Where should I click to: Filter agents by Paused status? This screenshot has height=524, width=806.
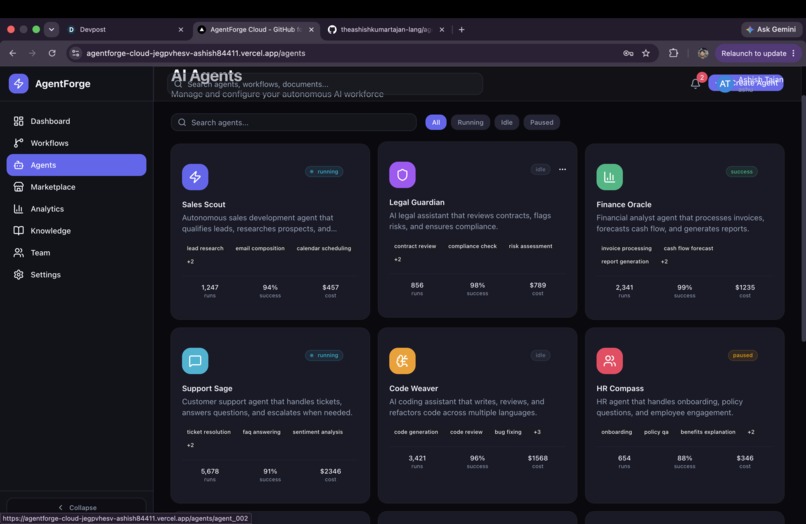click(542, 122)
